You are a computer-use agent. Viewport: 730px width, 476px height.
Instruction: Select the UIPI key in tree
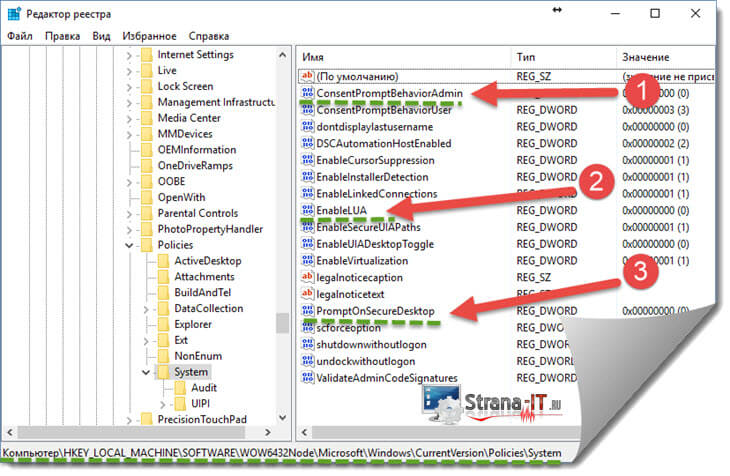click(200, 403)
